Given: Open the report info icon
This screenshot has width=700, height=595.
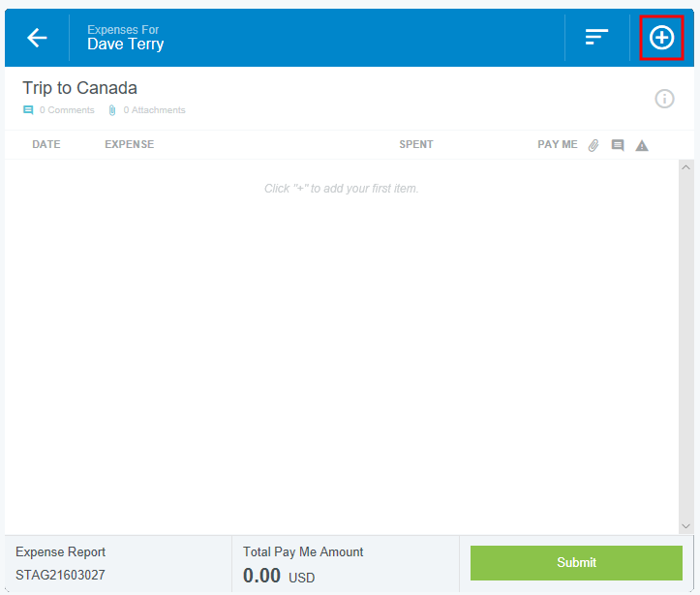Looking at the screenshot, I should [664, 99].
